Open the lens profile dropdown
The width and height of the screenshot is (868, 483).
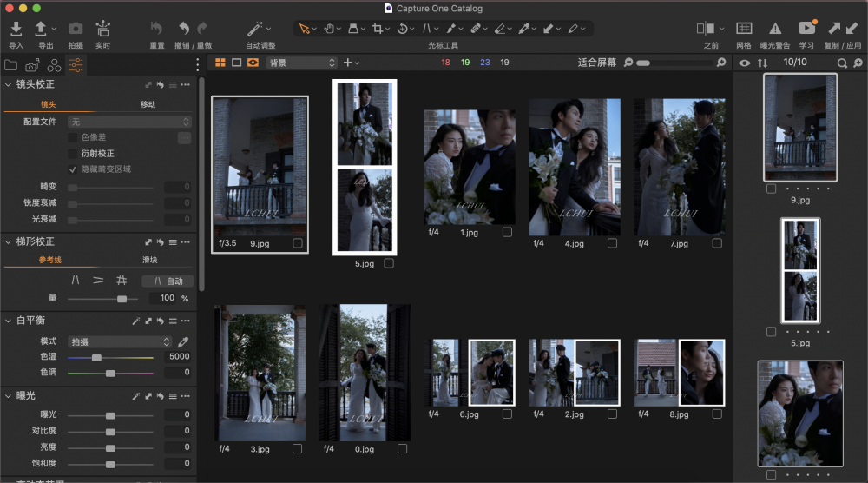[129, 122]
